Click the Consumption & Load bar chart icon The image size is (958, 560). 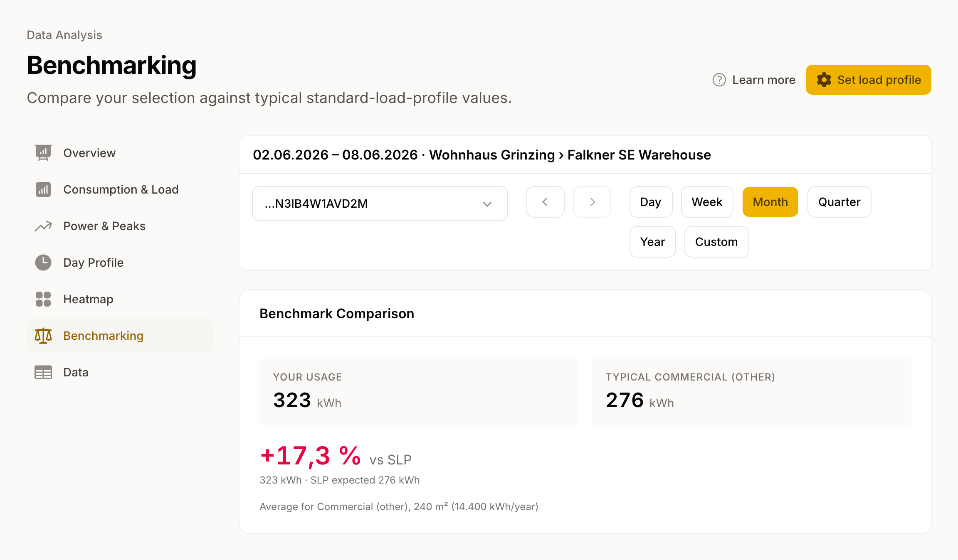click(43, 189)
